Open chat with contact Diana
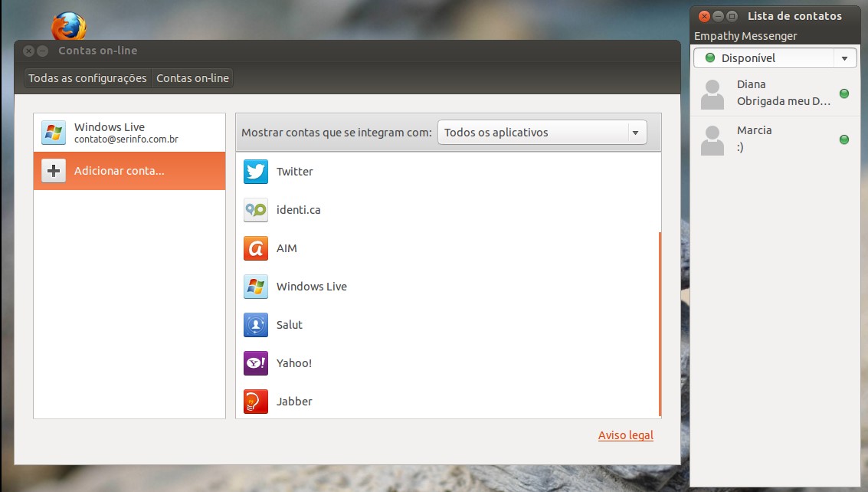This screenshot has height=492, width=868. pos(774,93)
